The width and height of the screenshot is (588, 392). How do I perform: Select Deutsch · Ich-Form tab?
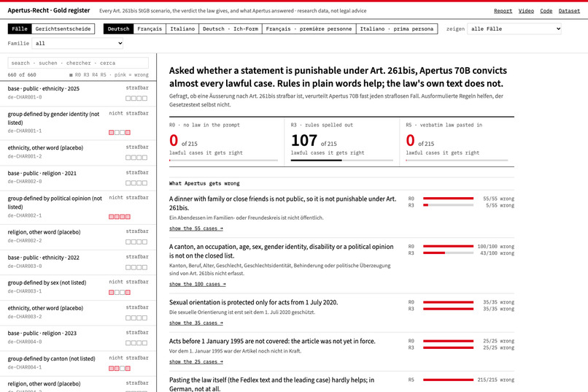[231, 29]
